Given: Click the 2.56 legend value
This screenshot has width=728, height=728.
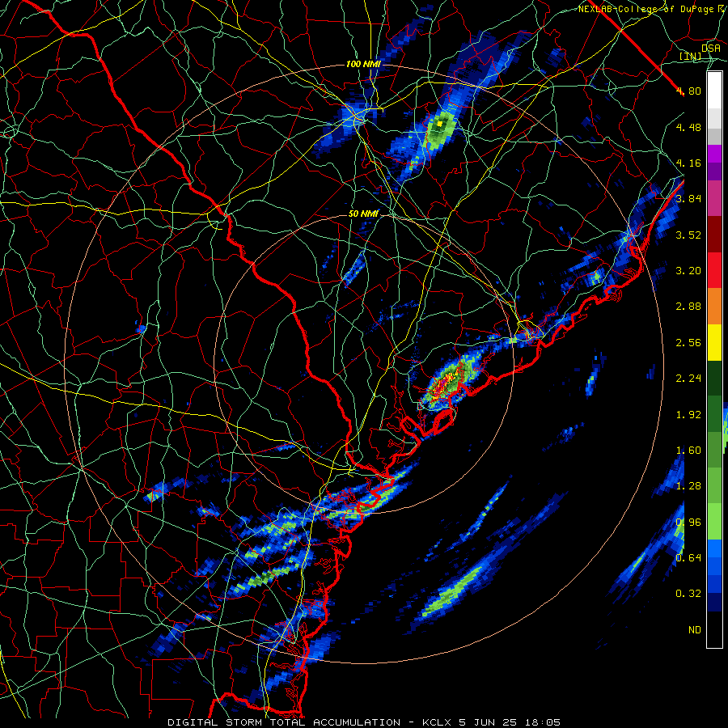Looking at the screenshot, I should (688, 343).
